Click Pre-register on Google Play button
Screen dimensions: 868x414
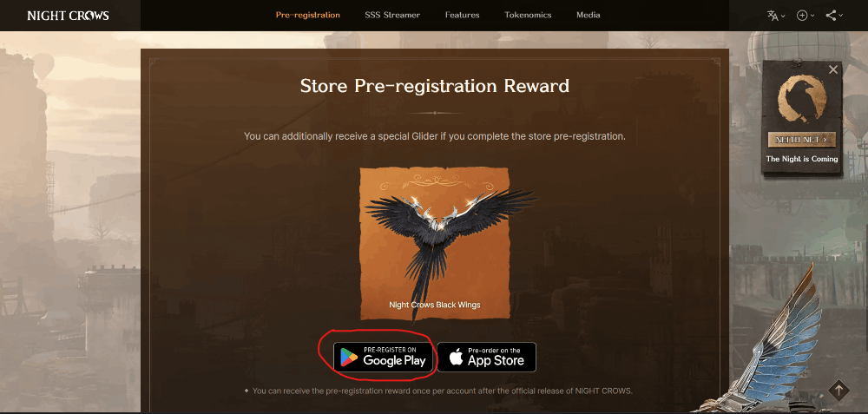click(x=383, y=357)
